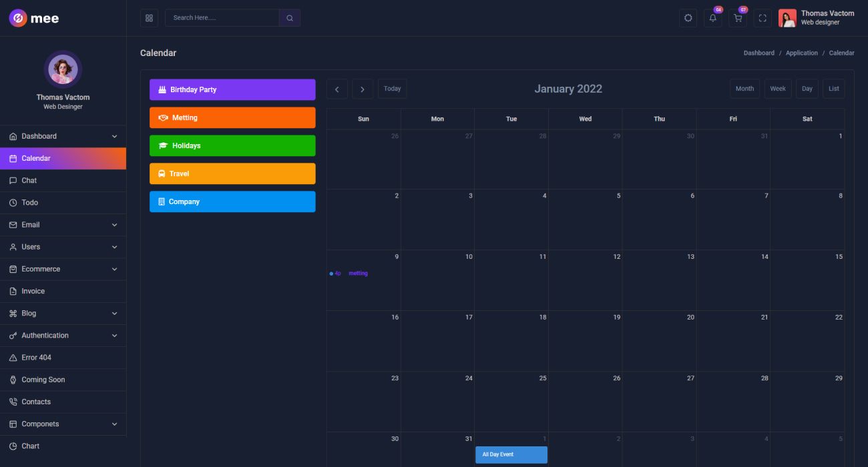Image resolution: width=868 pixels, height=467 pixels.
Task: Open the grid apps icon in header
Action: coord(150,18)
